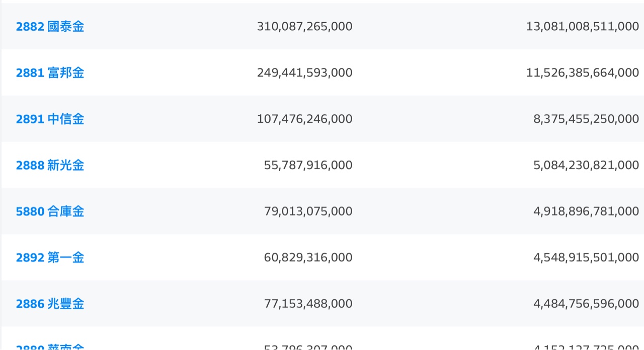Click the value 310,087,265,000 for 國泰金
Screen dimensions: 644x350
[304, 27]
